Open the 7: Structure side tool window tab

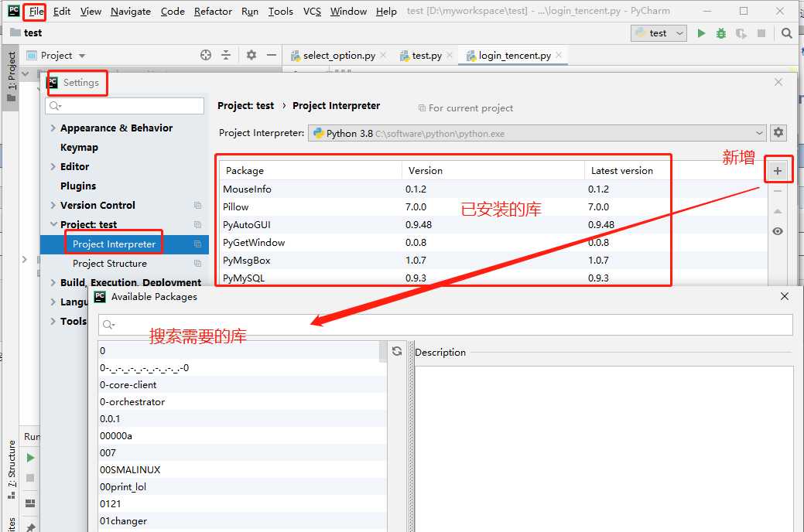pyautogui.click(x=12, y=469)
